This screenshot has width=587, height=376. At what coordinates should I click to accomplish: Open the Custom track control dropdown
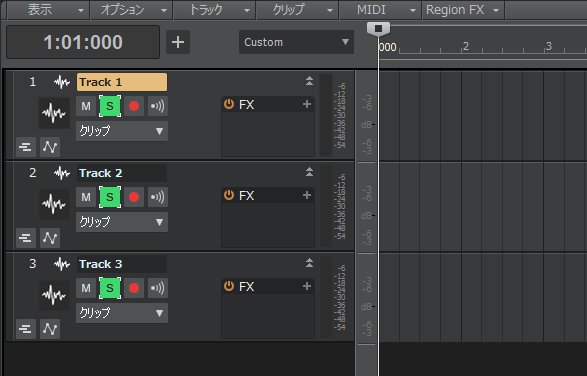coord(296,42)
